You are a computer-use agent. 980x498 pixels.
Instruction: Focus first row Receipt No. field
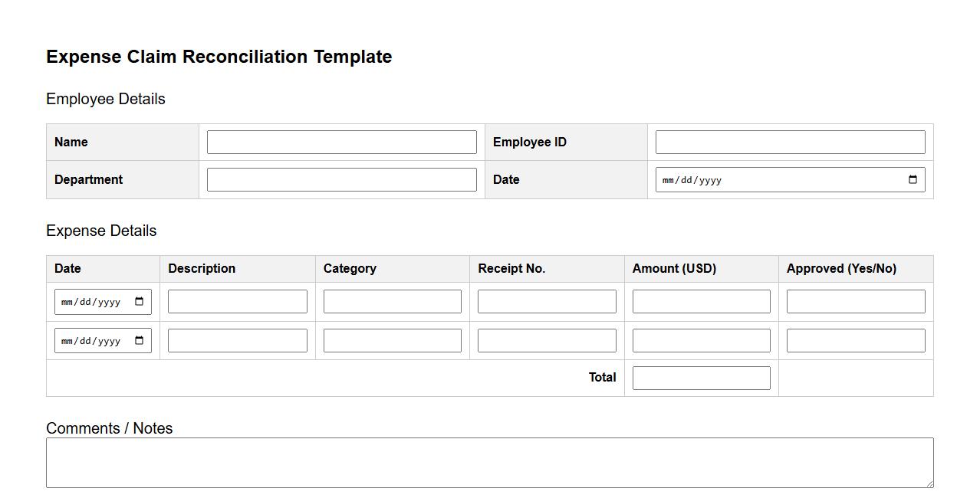coord(547,302)
